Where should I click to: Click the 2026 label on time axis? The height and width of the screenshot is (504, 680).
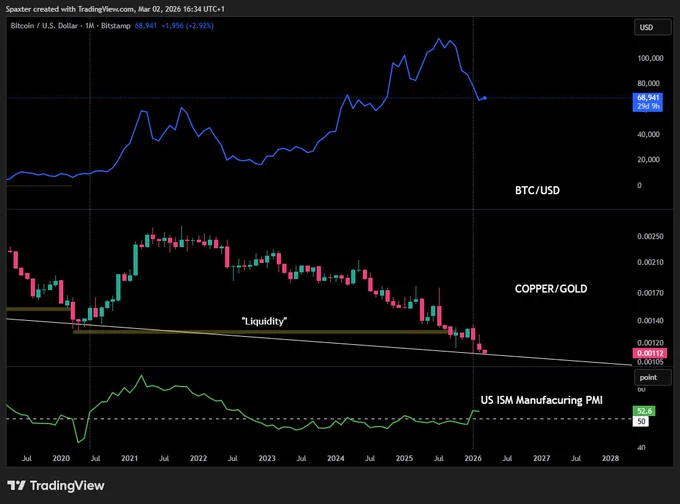pyautogui.click(x=473, y=458)
